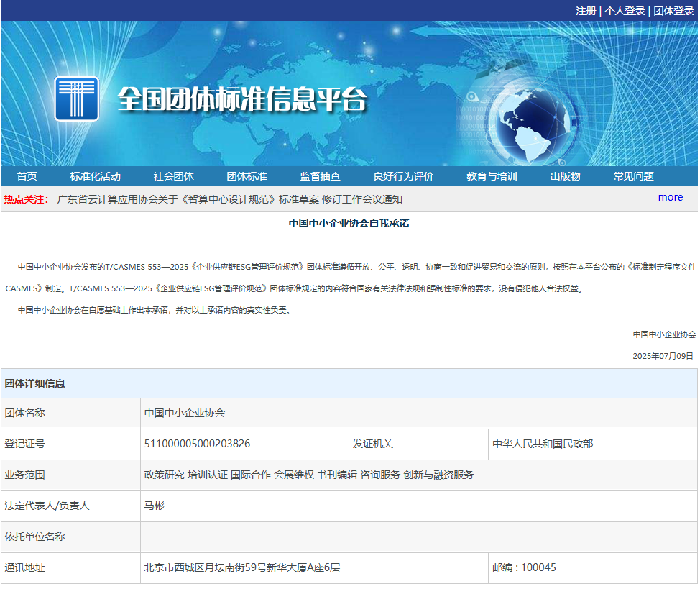Click the 个人登录 personal login link
Viewport: 700px width, 589px height.
click(x=625, y=11)
